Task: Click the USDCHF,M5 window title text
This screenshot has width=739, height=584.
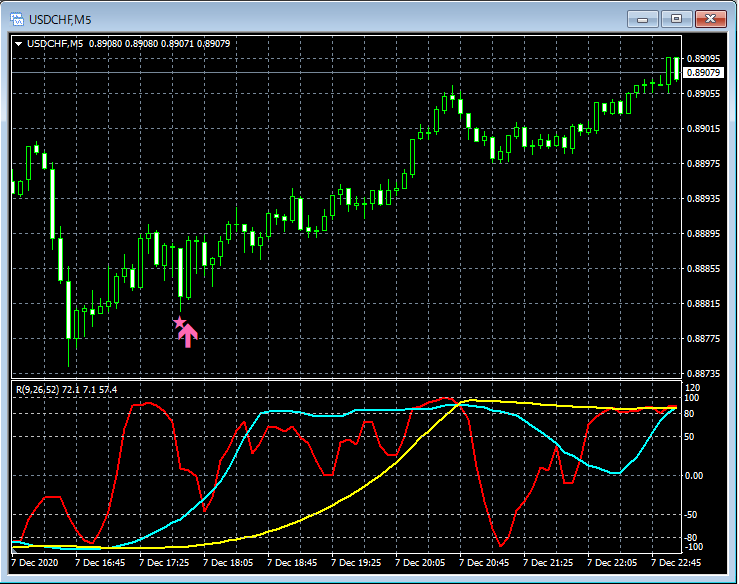Action: [x=61, y=19]
